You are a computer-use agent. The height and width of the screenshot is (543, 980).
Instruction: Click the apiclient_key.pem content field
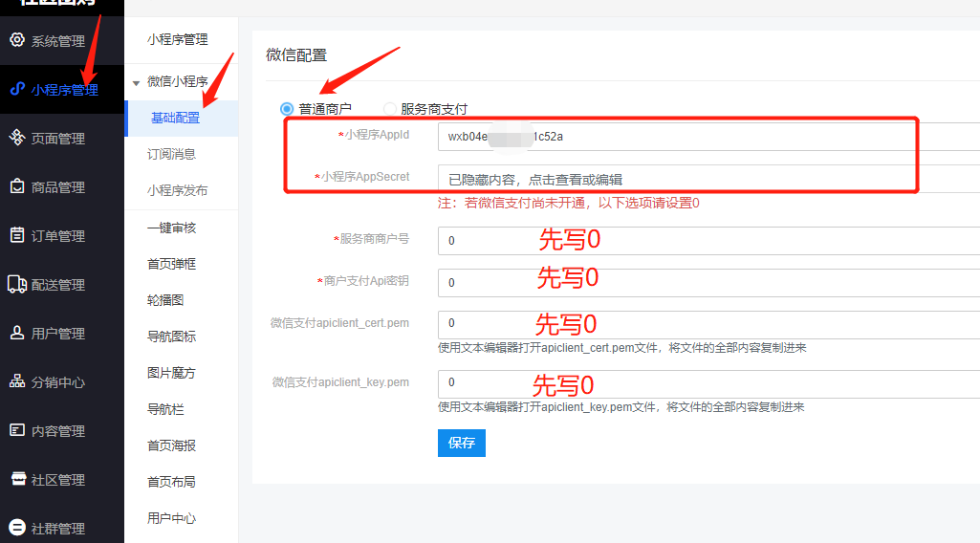[708, 383]
